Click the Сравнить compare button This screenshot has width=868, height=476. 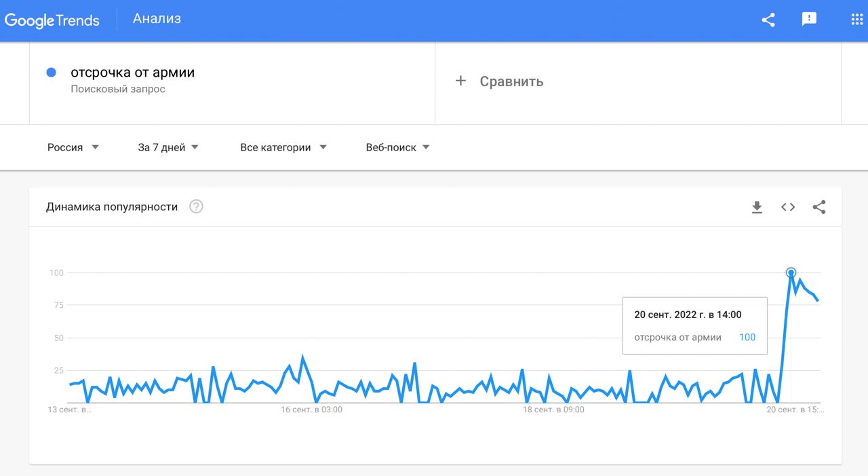(x=511, y=81)
